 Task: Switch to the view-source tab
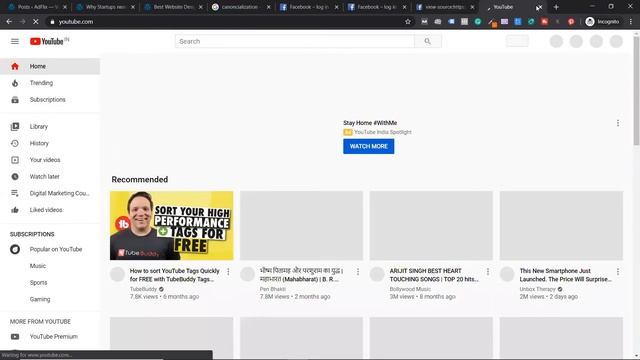[445, 7]
